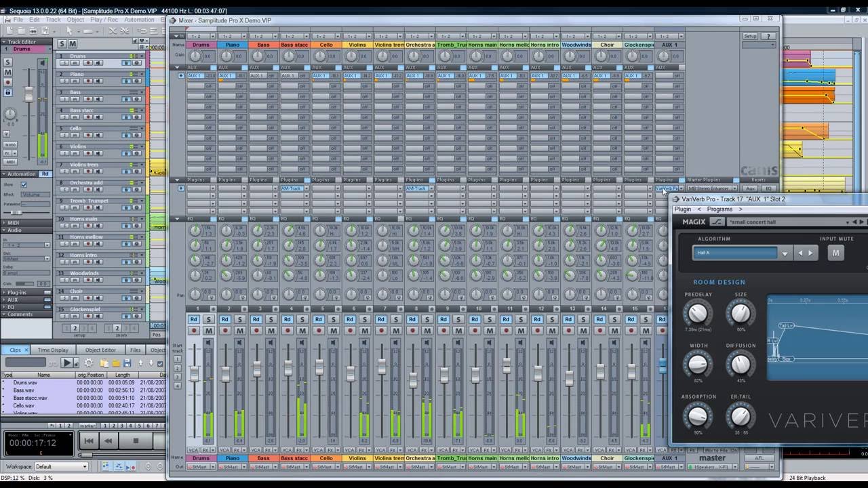
Task: Click the Drums channel fader in the mixer
Action: [195, 374]
